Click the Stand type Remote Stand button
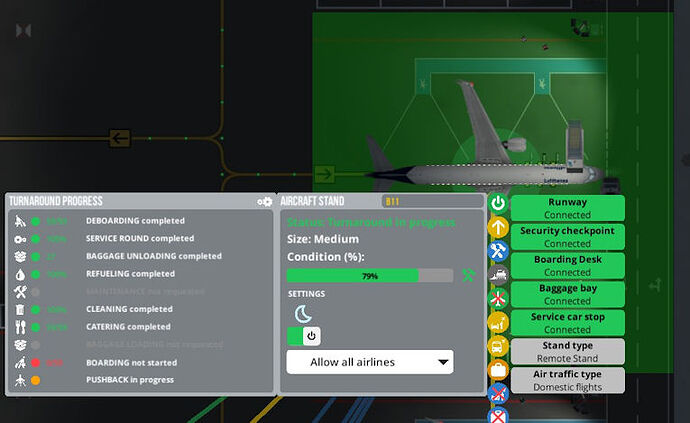The width and height of the screenshot is (690, 423). (x=567, y=351)
